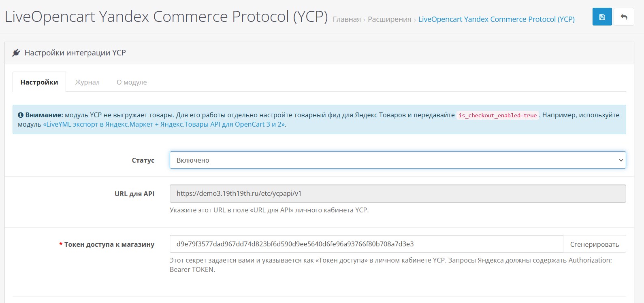Screen dimensions: 644x303
Task: Click the LiveOpencart Yandex Commerce Protocol breadcrumb link
Action: pyautogui.click(x=497, y=19)
